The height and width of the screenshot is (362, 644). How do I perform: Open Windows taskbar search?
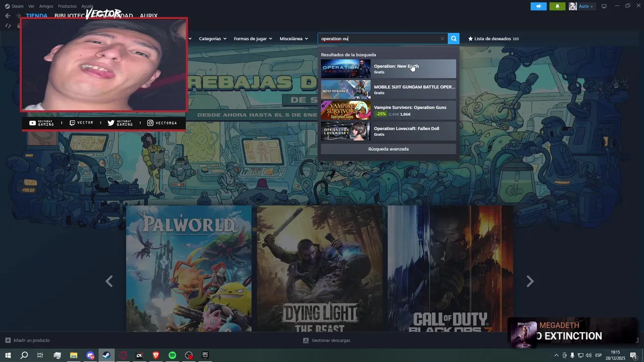(24, 355)
